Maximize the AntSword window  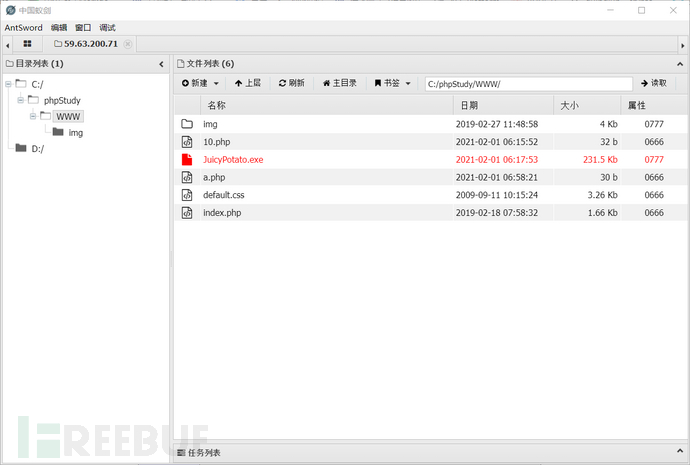[x=642, y=10]
